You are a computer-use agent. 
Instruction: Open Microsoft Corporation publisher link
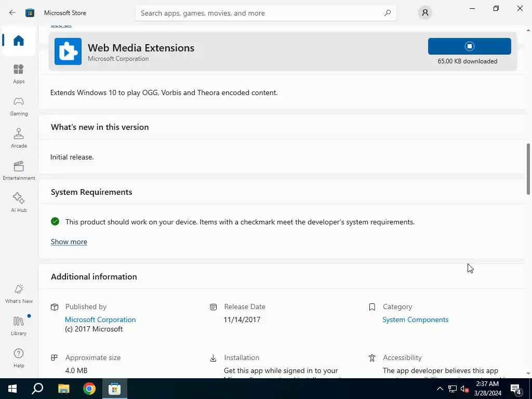pyautogui.click(x=100, y=320)
